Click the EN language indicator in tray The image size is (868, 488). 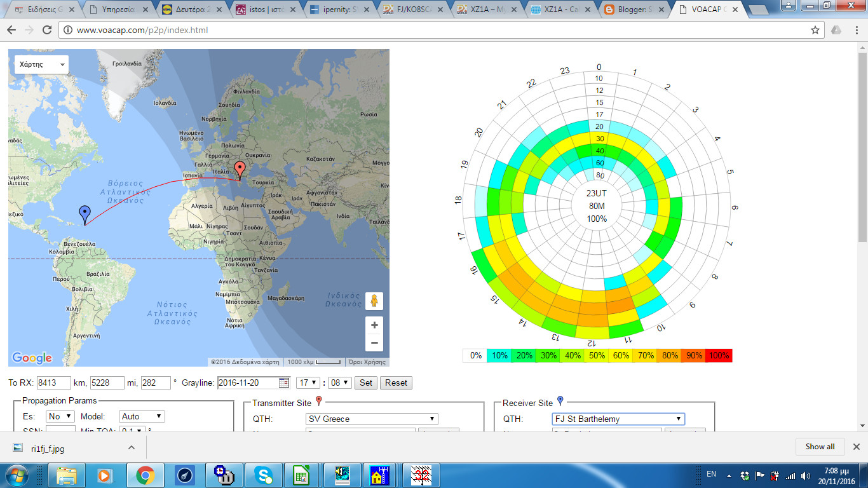(x=712, y=475)
